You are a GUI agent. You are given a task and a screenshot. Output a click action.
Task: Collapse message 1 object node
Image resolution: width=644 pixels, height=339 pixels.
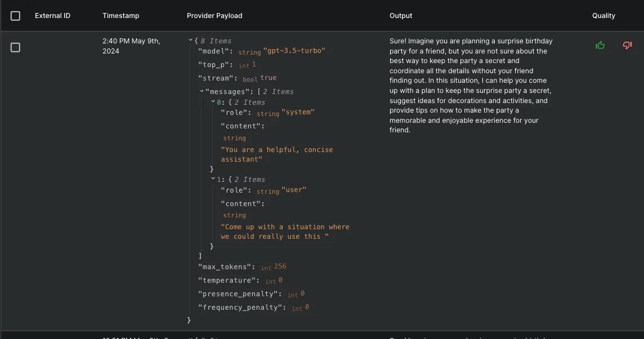click(213, 179)
